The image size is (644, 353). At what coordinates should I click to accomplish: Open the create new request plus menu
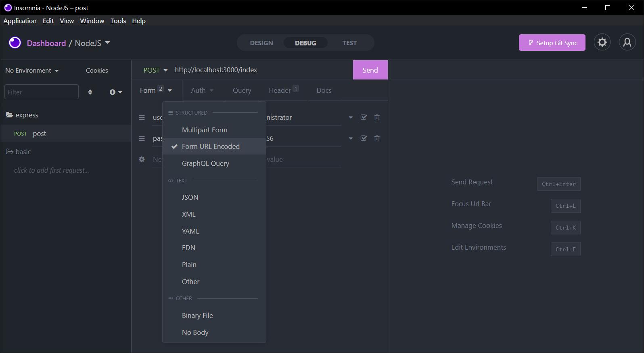(115, 92)
